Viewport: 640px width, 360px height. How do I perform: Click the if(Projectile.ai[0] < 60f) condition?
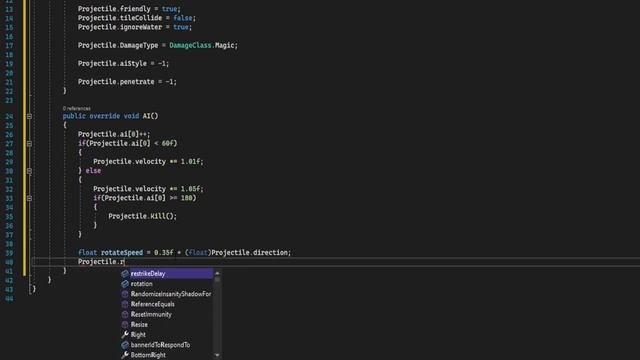(127, 143)
